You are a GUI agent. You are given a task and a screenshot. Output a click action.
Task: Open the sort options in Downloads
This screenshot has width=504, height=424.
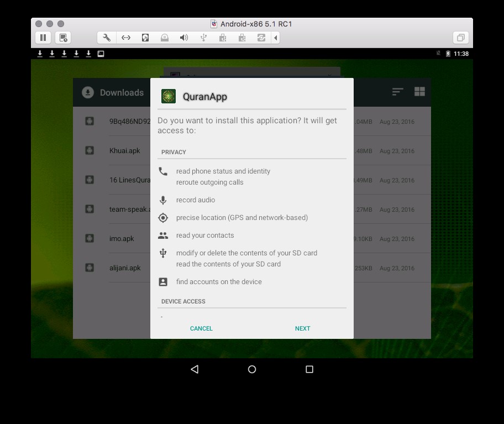[x=397, y=92]
